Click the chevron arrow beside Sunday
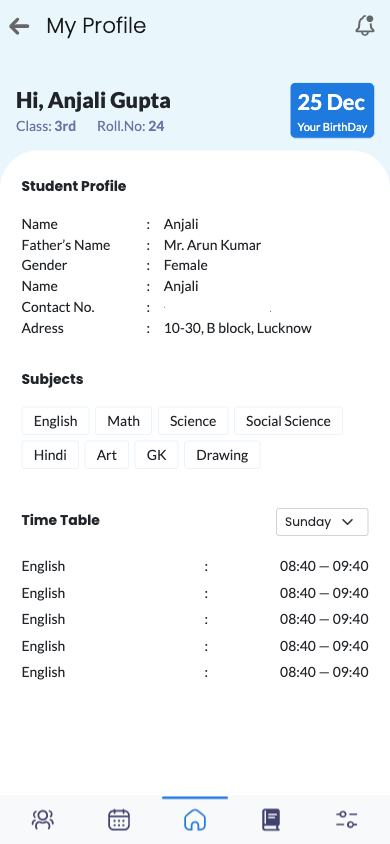Screen dimensions: 390x844 pyautogui.click(x=348, y=522)
